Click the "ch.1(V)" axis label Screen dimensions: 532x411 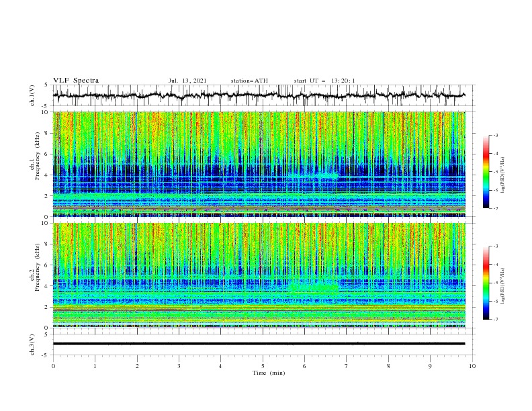pyautogui.click(x=32, y=95)
